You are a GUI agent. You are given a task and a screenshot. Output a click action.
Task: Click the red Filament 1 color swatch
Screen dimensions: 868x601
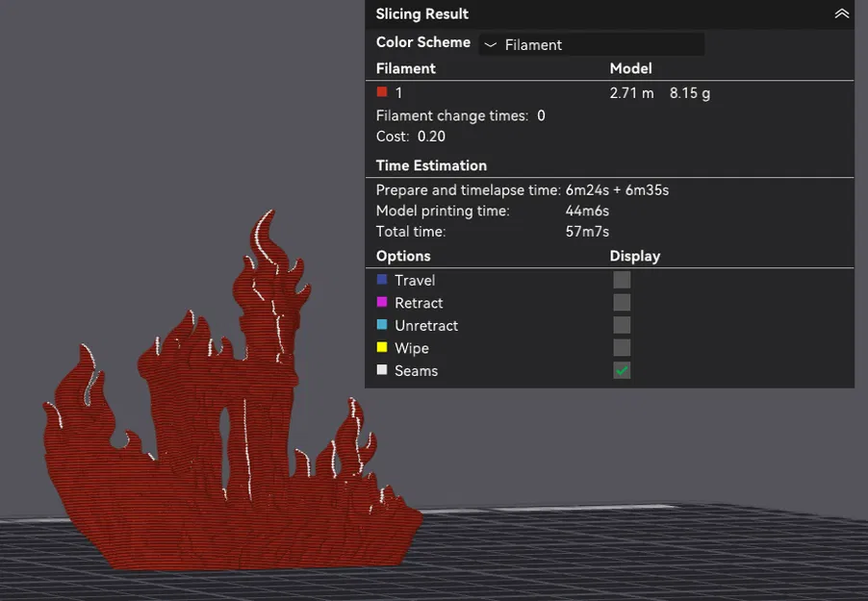click(x=381, y=92)
